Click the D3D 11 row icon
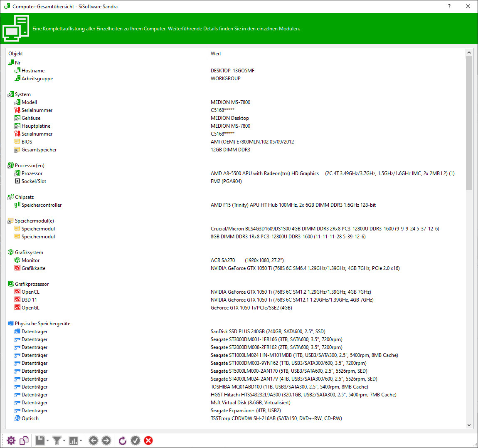This screenshot has height=448, width=478. pos(17,299)
